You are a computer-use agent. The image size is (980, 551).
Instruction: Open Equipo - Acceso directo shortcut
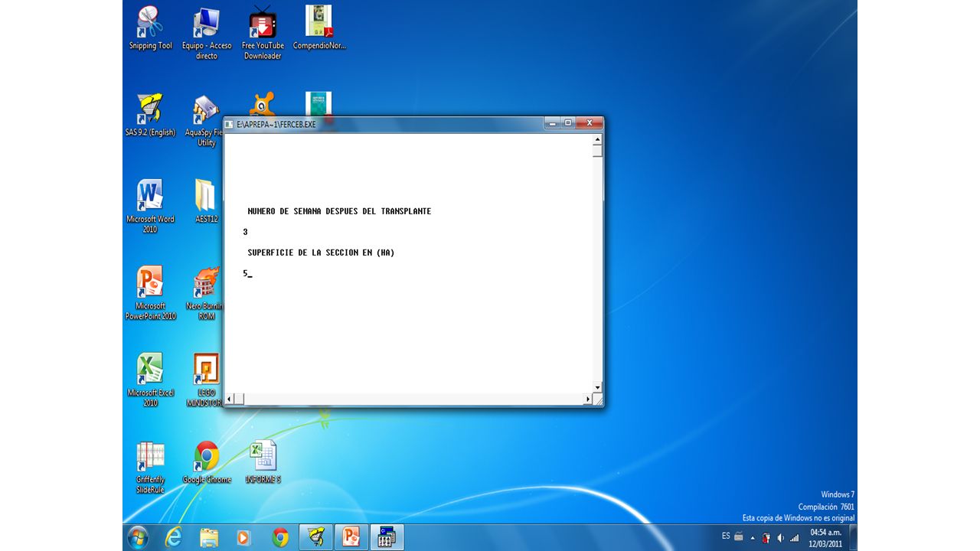click(207, 33)
